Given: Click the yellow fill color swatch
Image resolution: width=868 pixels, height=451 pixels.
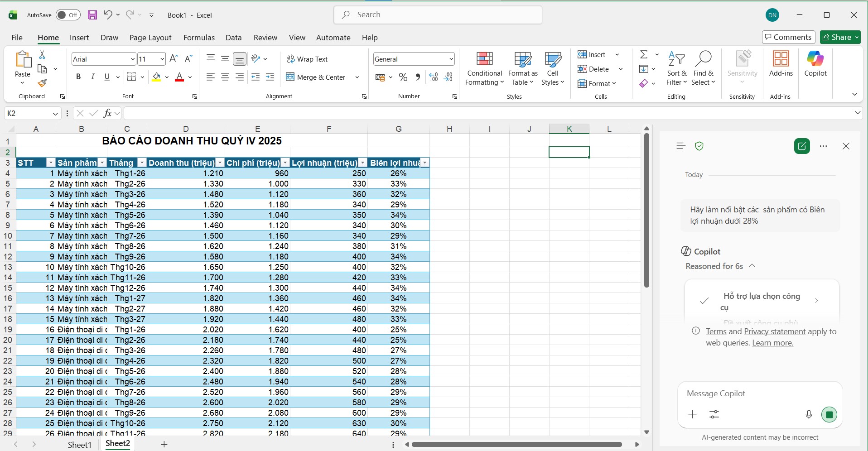Looking at the screenshot, I should coord(156,77).
